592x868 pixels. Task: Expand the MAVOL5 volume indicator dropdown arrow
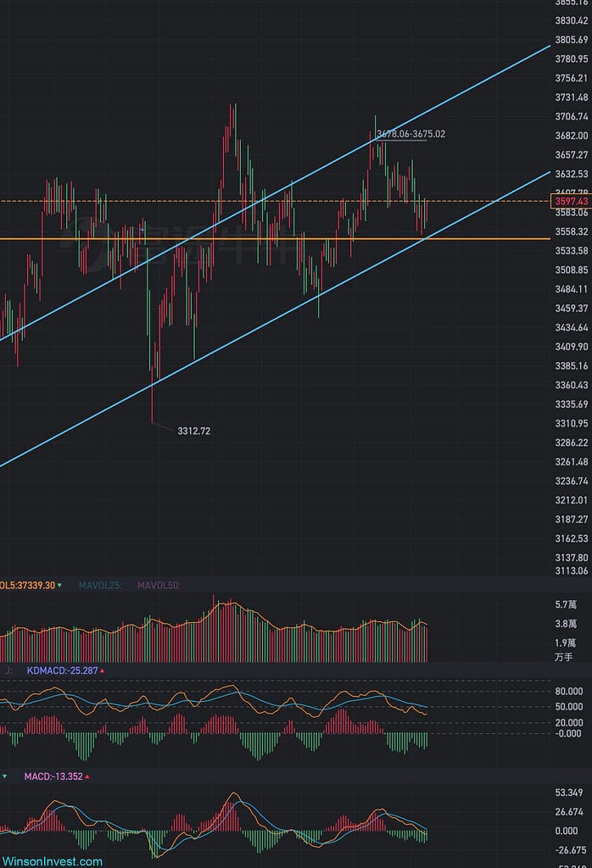pyautogui.click(x=58, y=585)
